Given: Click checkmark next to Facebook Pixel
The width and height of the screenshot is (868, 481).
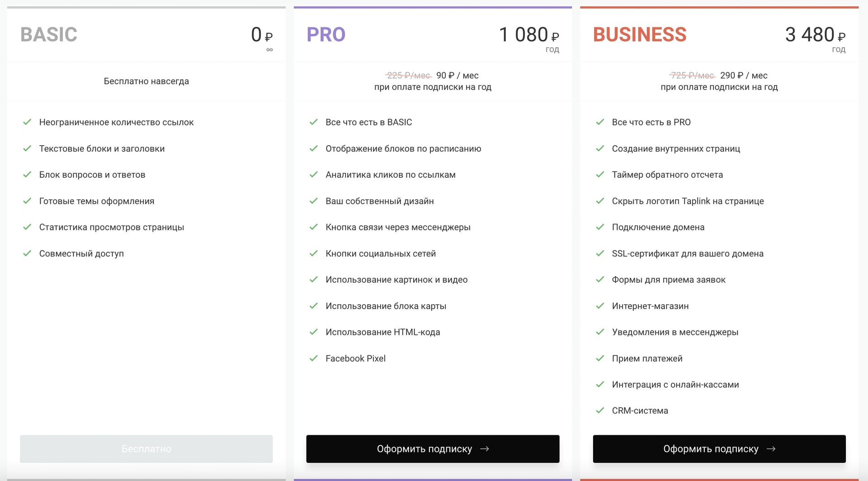Looking at the screenshot, I should 313,358.
